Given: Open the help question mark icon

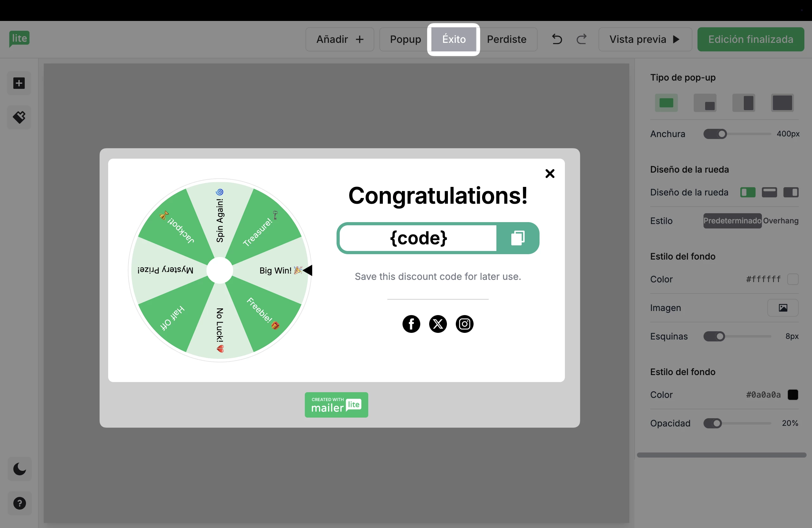Looking at the screenshot, I should pyautogui.click(x=19, y=503).
